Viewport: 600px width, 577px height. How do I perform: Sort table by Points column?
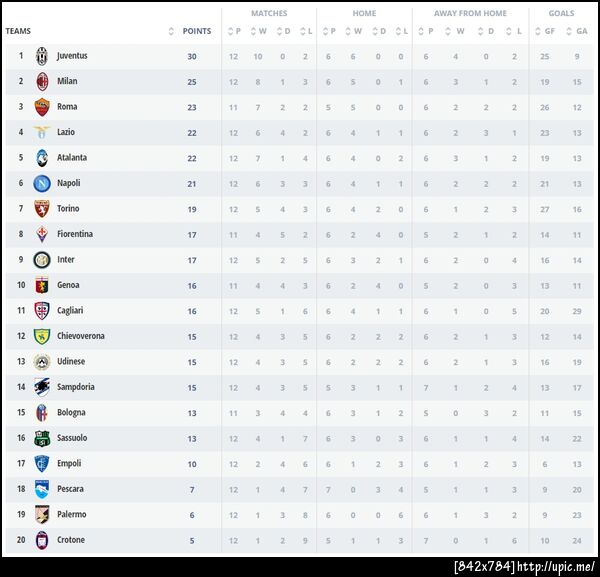pyautogui.click(x=197, y=31)
